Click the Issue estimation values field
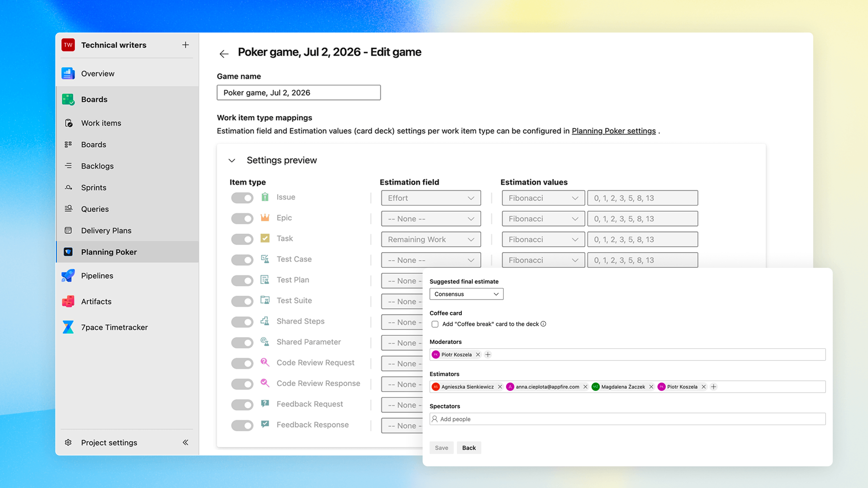This screenshot has width=868, height=488. coord(643,198)
